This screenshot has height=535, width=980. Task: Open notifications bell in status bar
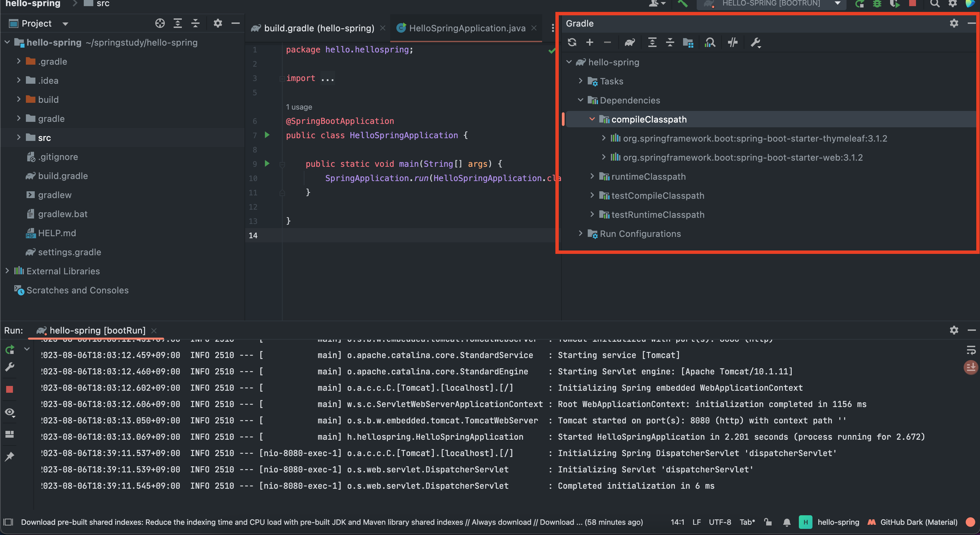[x=787, y=522]
